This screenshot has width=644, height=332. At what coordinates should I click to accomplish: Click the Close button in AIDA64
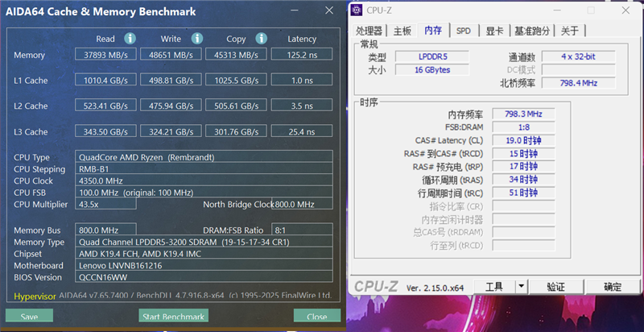pos(316,317)
